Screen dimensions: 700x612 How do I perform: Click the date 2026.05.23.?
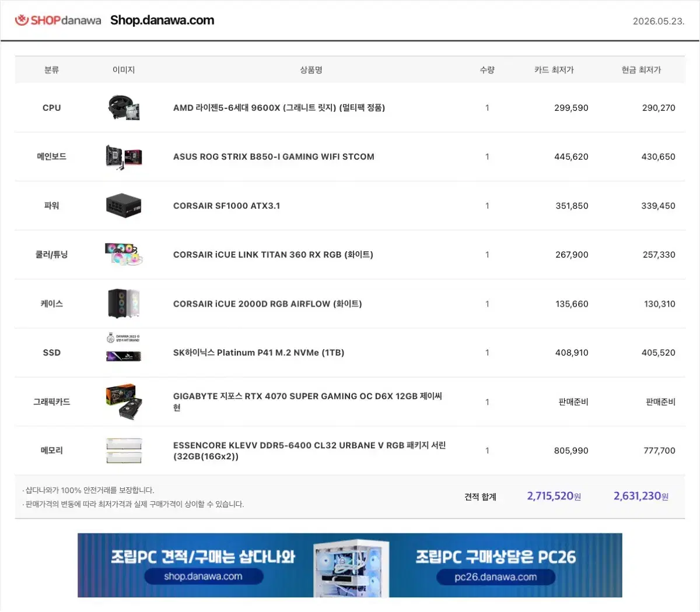659,21
